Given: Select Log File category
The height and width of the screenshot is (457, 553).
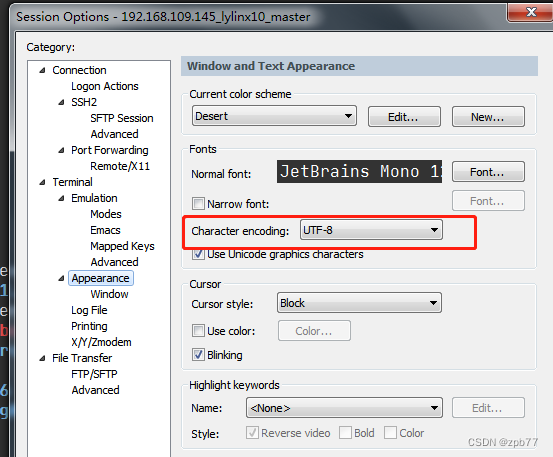Looking at the screenshot, I should point(89,310).
